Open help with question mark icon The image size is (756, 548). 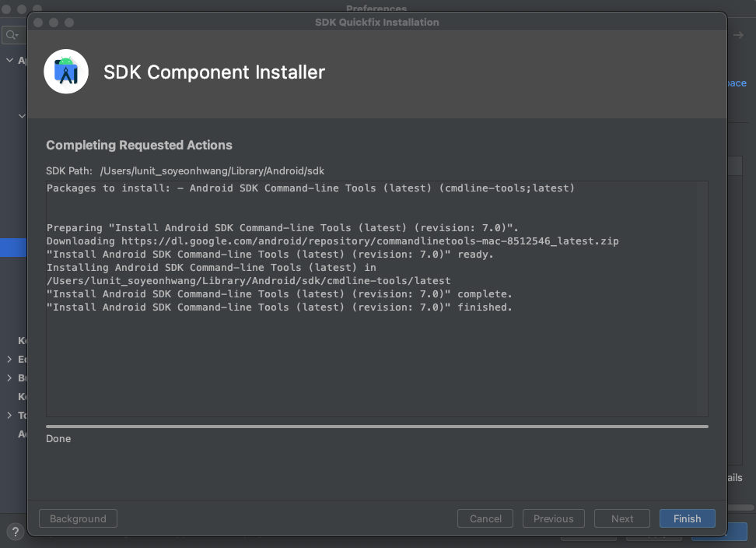16,532
